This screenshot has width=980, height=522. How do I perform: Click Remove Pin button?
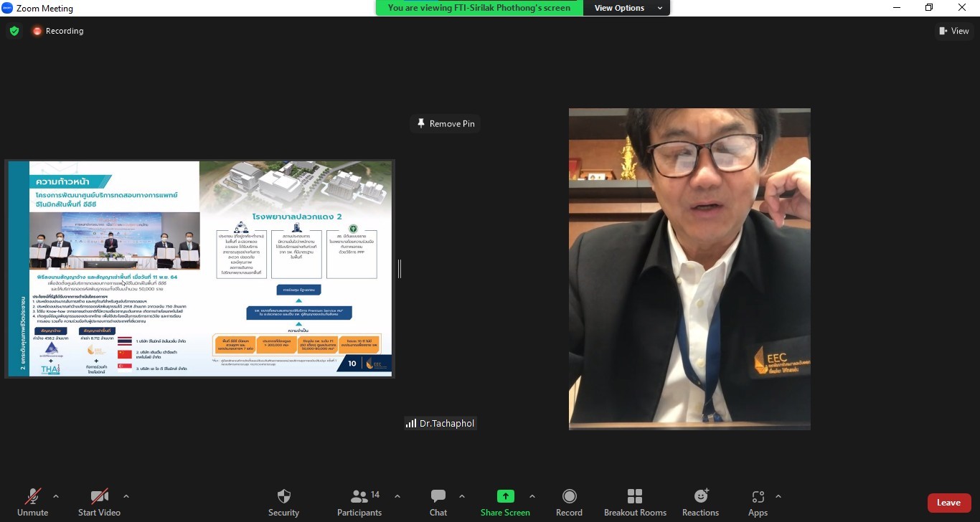[x=445, y=123]
